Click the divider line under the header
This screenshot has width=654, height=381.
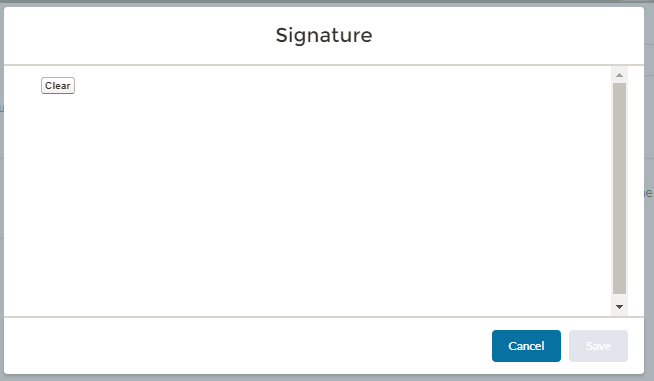(x=324, y=65)
